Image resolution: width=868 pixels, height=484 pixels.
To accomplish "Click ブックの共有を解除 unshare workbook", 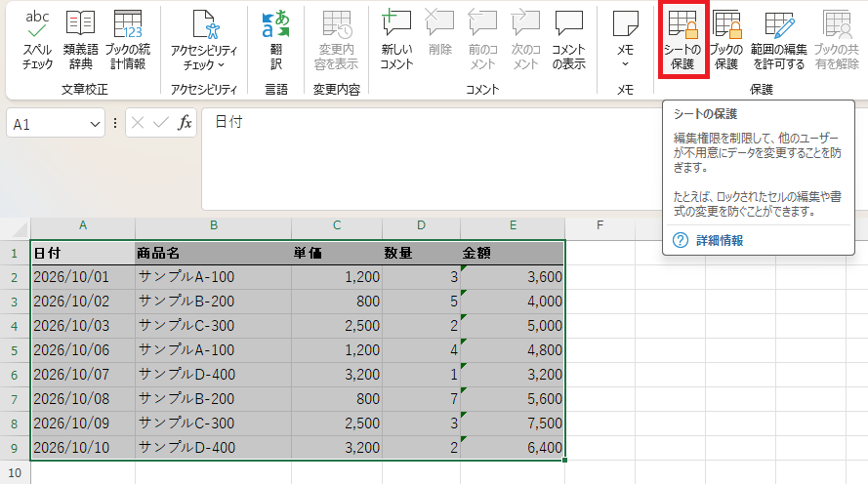I will (x=837, y=40).
